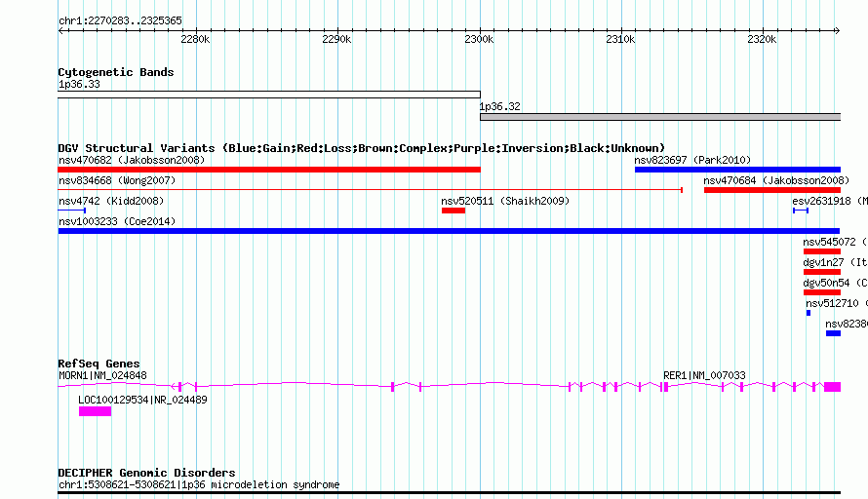This screenshot has height=499, width=868.
Task: Select the small blue nsv8238 bar
Action: coord(833,333)
